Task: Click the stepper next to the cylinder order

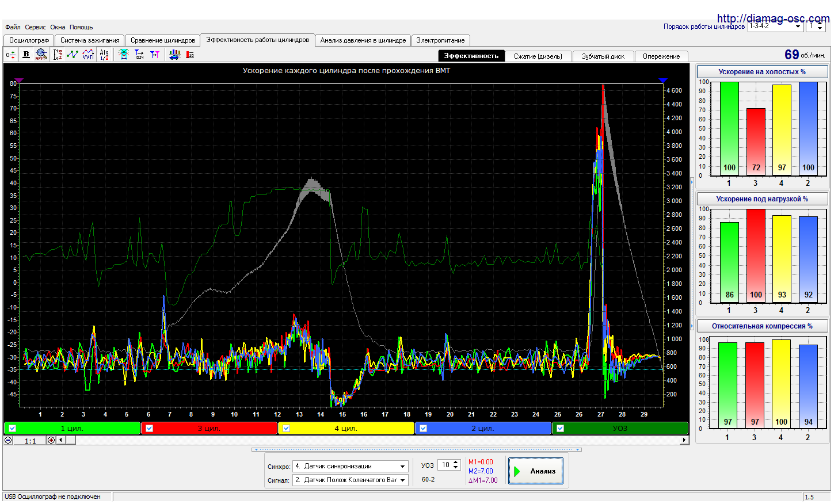Action: [820, 26]
